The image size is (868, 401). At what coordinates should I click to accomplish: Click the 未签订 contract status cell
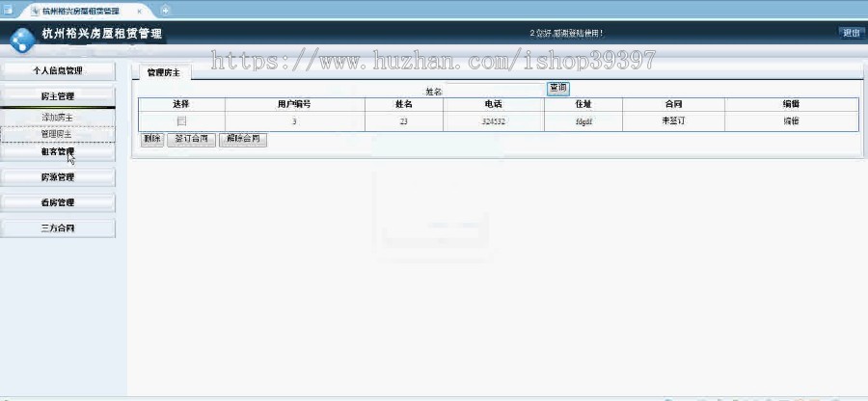pos(673,121)
